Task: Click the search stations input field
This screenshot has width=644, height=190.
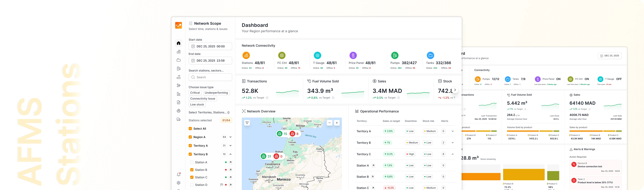Action: [x=210, y=77]
